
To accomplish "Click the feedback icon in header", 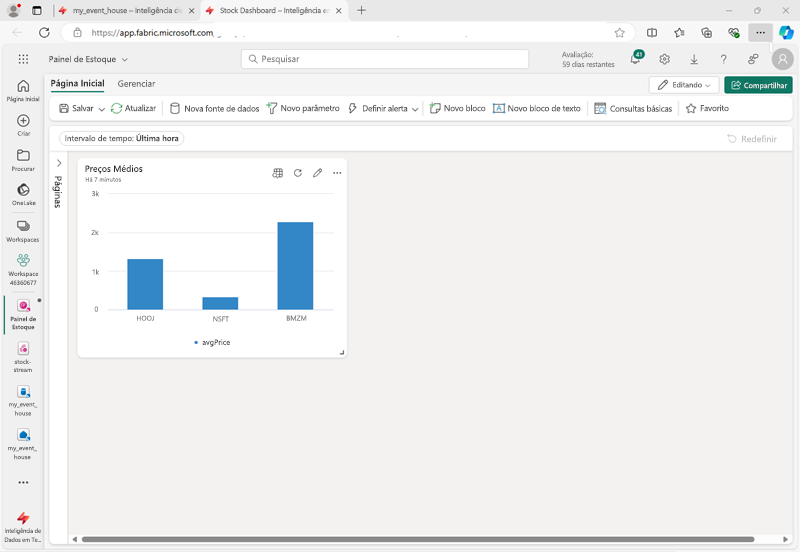I will [x=753, y=59].
